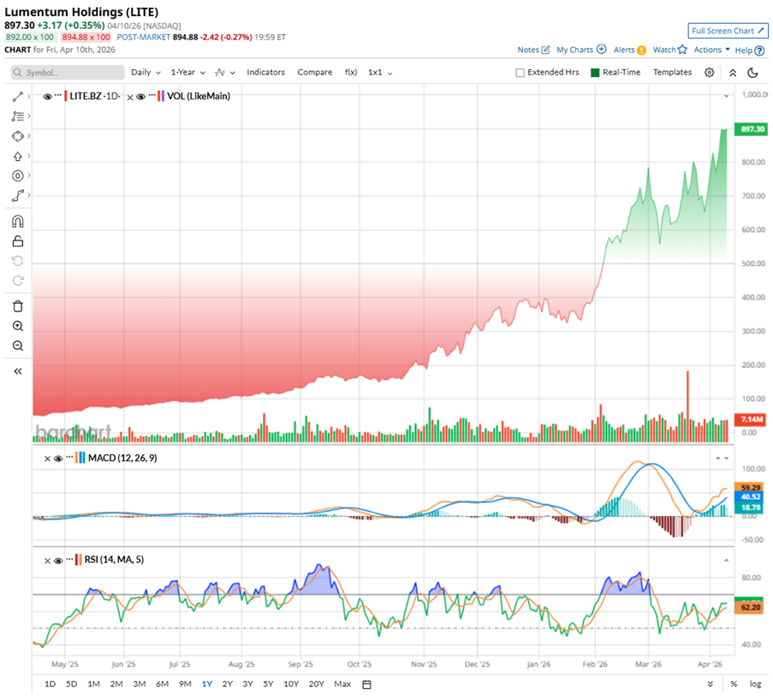Switch to dark mode moon icon
The height and width of the screenshot is (700, 773).
(752, 73)
